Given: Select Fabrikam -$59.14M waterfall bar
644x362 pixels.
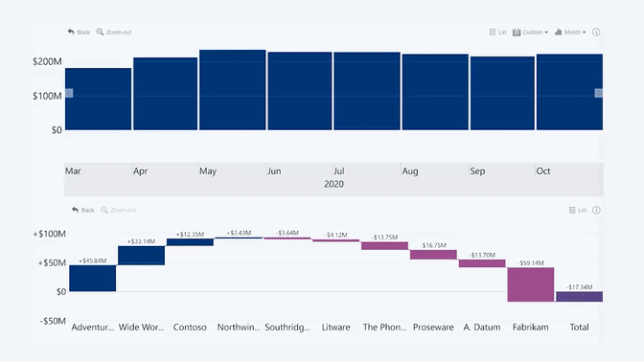Looking at the screenshot, I should point(531,284).
